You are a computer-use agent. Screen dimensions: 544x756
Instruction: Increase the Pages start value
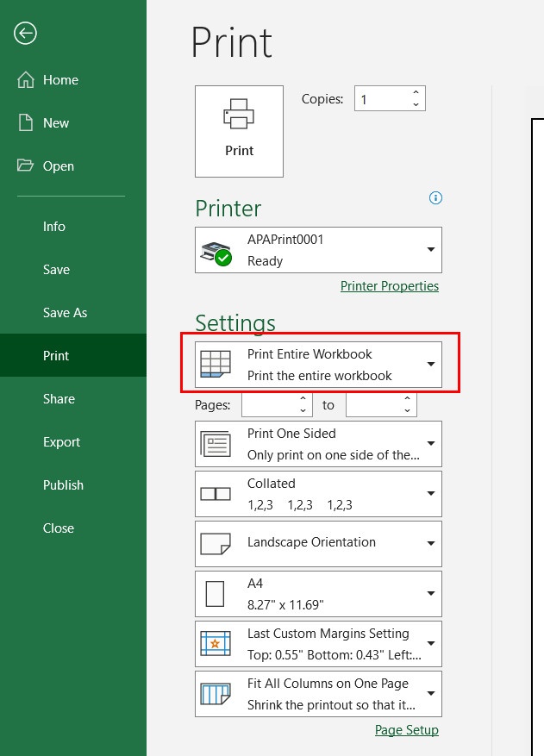pos(303,399)
